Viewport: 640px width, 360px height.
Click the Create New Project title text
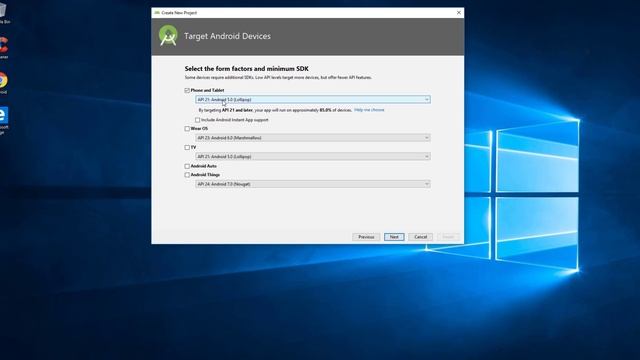pyautogui.click(x=179, y=13)
